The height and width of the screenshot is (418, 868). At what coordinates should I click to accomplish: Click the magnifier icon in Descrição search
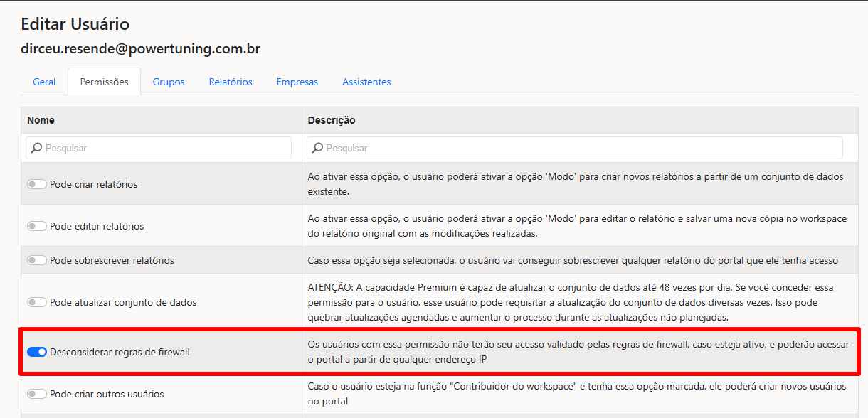(x=317, y=148)
